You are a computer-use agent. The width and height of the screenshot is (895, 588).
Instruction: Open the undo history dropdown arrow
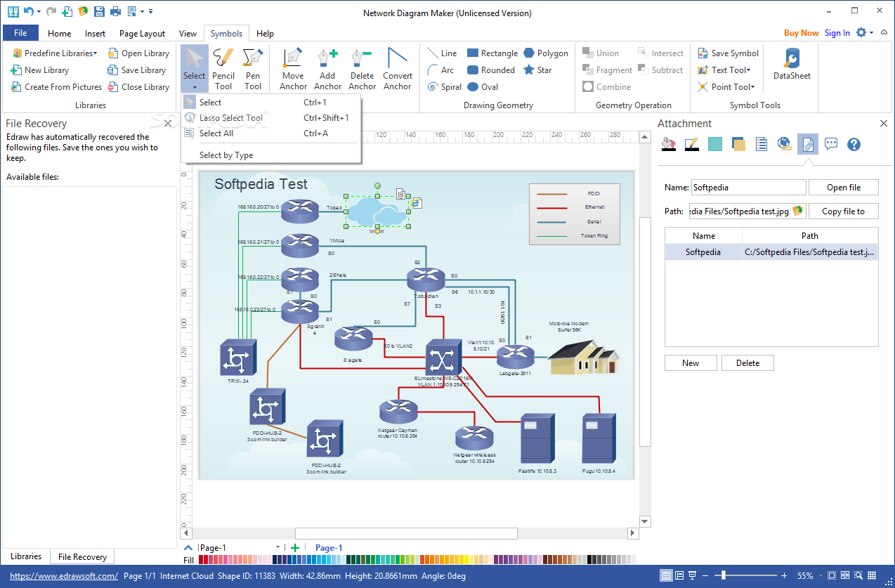point(39,11)
